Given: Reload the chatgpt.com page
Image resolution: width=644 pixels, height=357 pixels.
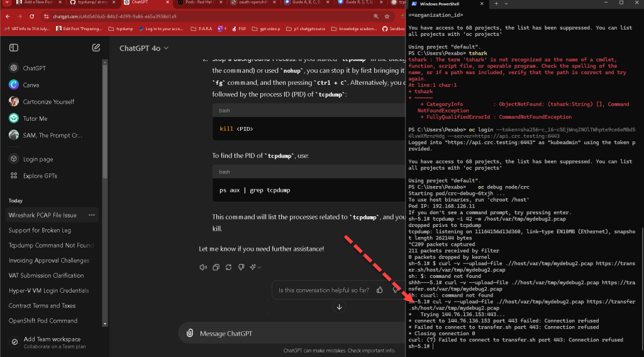Looking at the screenshot, I should point(31,16).
